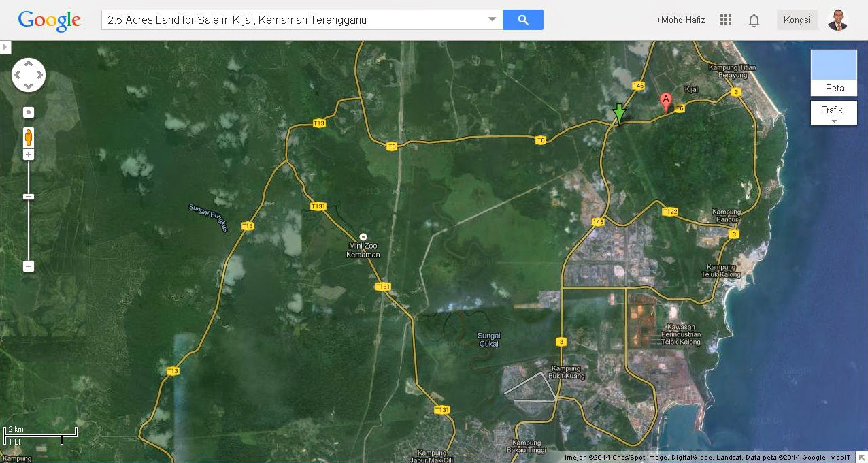
Task: Click the Mini Zoo Kemaman place marker
Action: (x=363, y=238)
